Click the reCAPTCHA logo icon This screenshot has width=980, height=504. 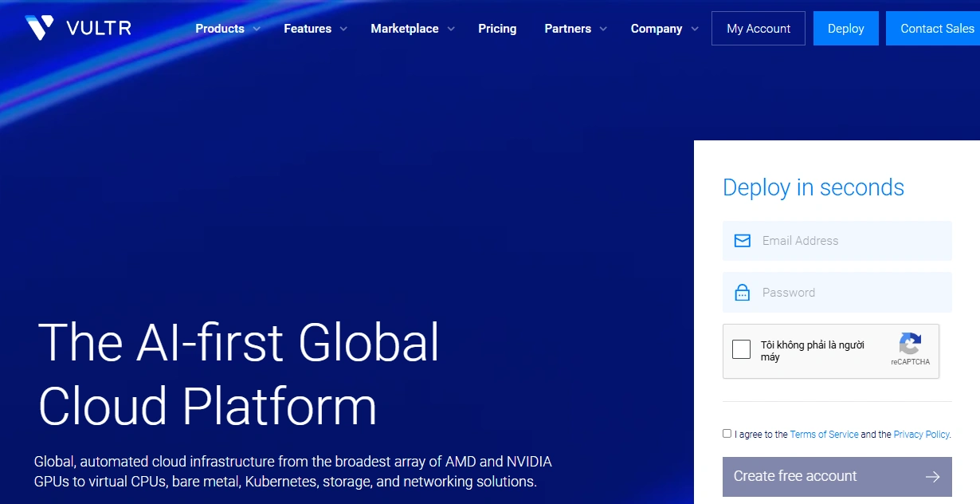pos(910,345)
